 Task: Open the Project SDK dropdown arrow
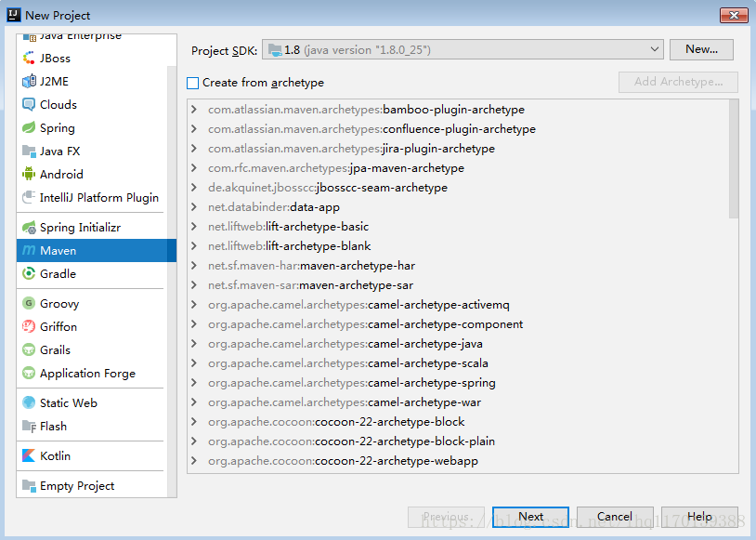click(x=654, y=49)
